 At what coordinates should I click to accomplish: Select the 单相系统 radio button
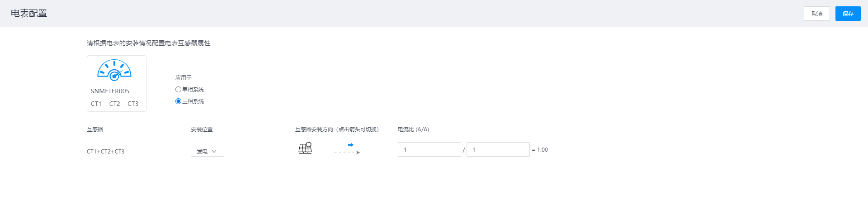tap(178, 90)
